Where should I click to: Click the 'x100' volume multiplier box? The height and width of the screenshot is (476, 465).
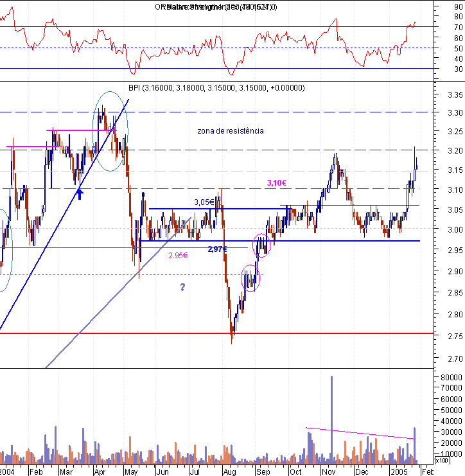coord(442,460)
